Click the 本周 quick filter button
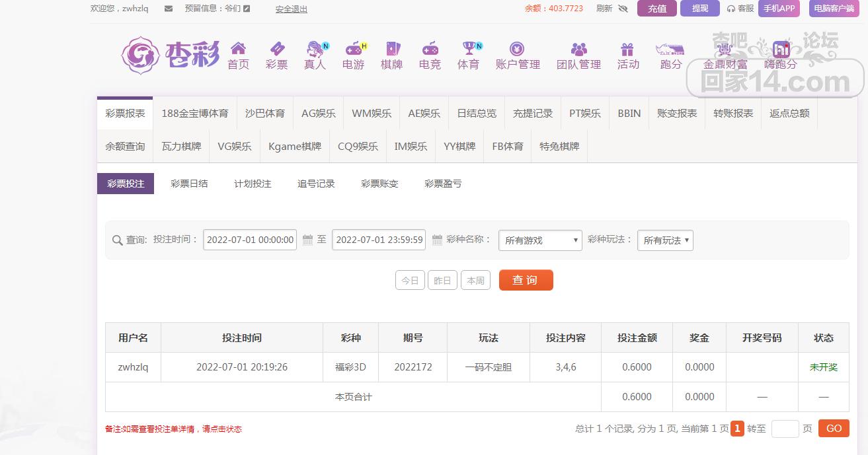Screen dimensions: 868x455 click(475, 280)
